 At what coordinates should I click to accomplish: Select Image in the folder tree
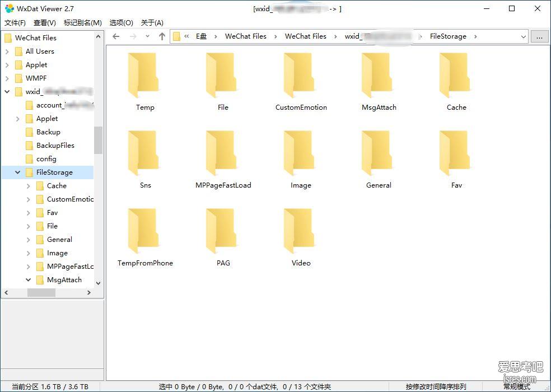(57, 253)
